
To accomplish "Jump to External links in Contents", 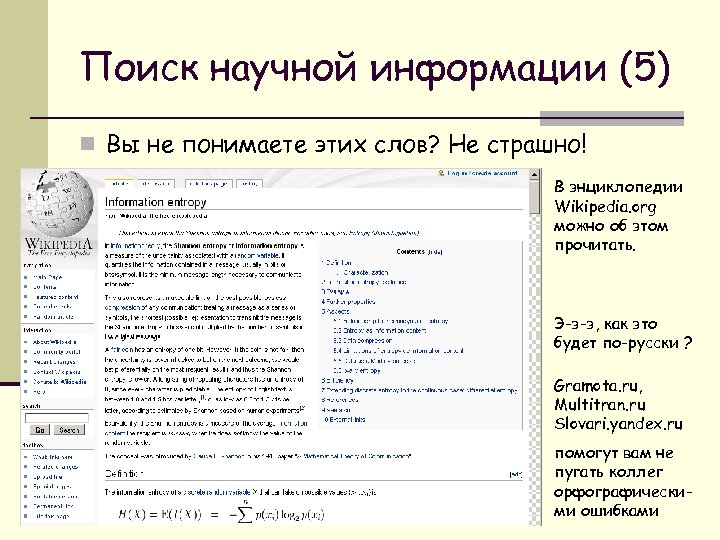I will click(x=345, y=420).
